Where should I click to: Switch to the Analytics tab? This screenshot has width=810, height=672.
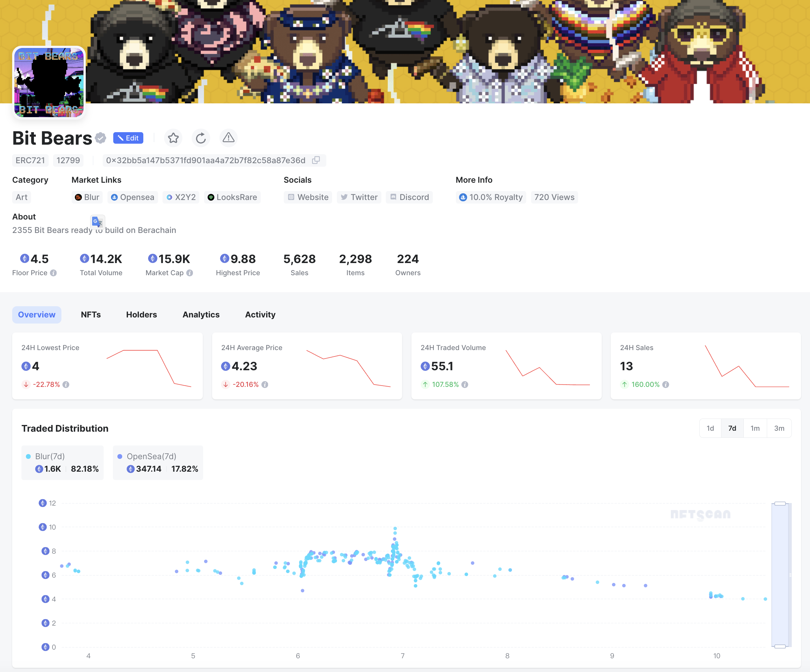click(x=201, y=314)
